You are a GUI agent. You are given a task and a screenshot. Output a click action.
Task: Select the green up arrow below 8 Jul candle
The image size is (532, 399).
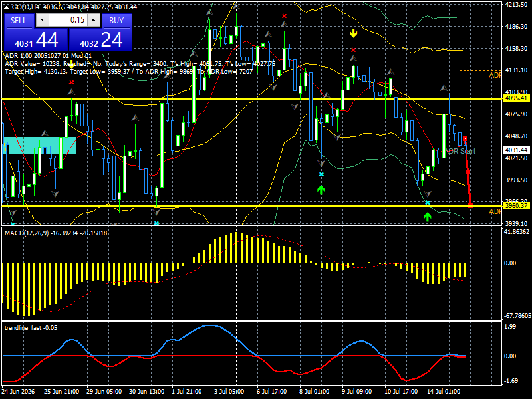coord(321,190)
